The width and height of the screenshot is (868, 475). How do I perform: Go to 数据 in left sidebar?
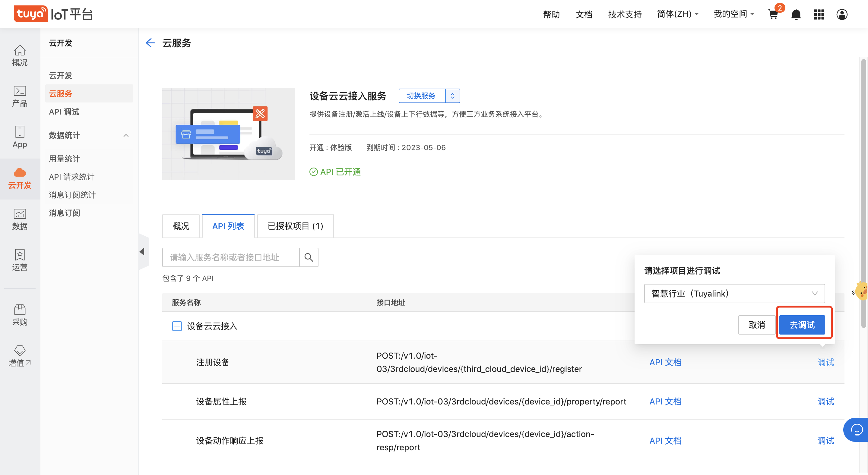click(20, 219)
